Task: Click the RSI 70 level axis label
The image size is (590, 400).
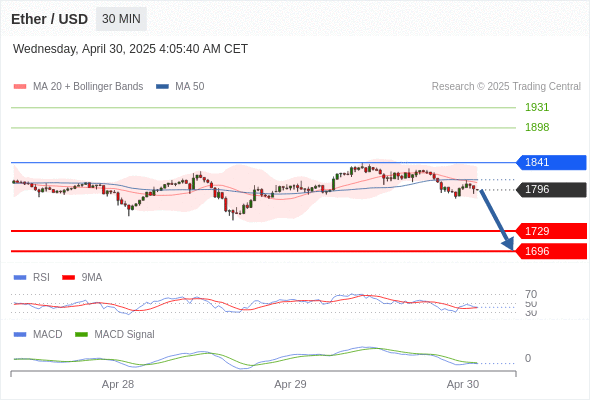Action: tap(531, 294)
